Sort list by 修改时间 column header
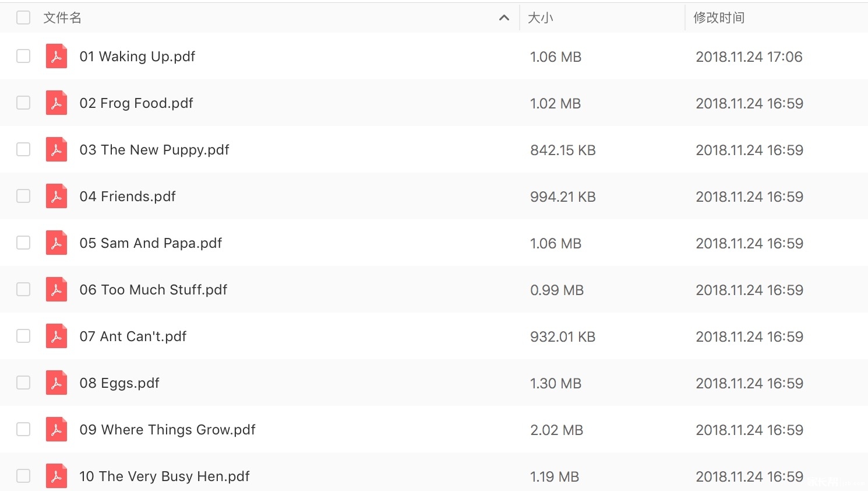 [x=719, y=18]
